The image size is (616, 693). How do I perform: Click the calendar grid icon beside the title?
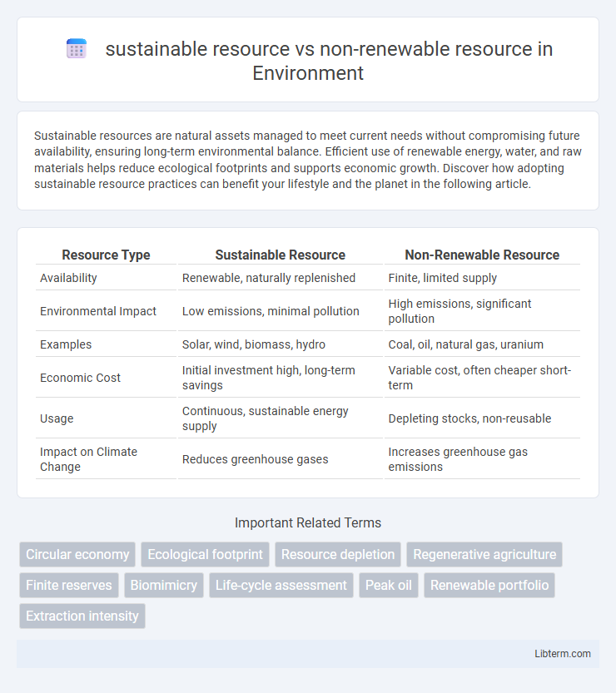pyautogui.click(x=77, y=49)
